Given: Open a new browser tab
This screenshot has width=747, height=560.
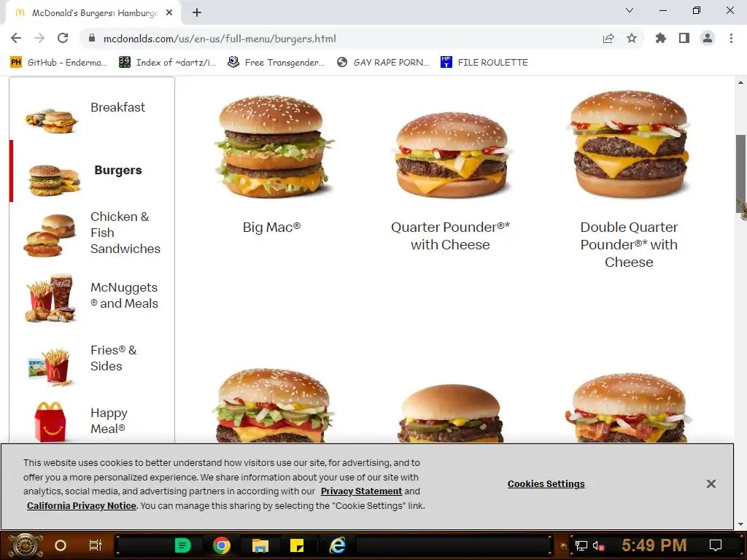Looking at the screenshot, I should 197,12.
